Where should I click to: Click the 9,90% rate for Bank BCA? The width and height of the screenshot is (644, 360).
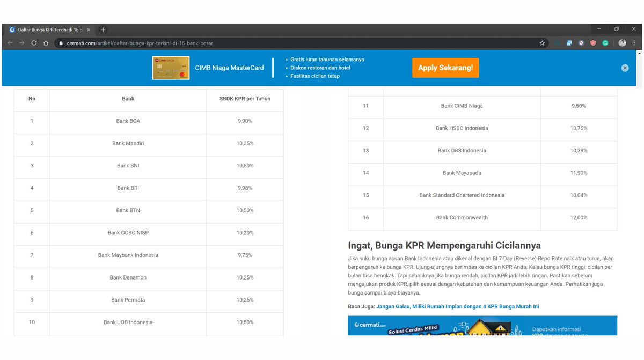pos(245,121)
